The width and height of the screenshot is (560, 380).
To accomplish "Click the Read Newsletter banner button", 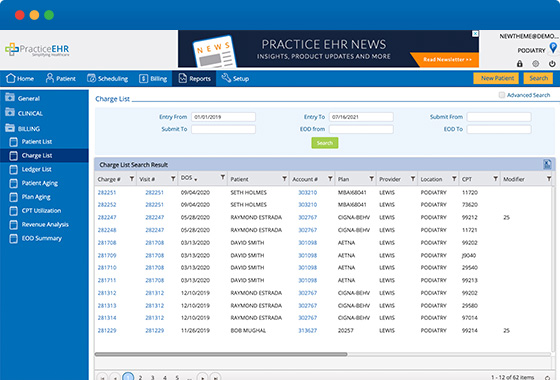I will (447, 59).
